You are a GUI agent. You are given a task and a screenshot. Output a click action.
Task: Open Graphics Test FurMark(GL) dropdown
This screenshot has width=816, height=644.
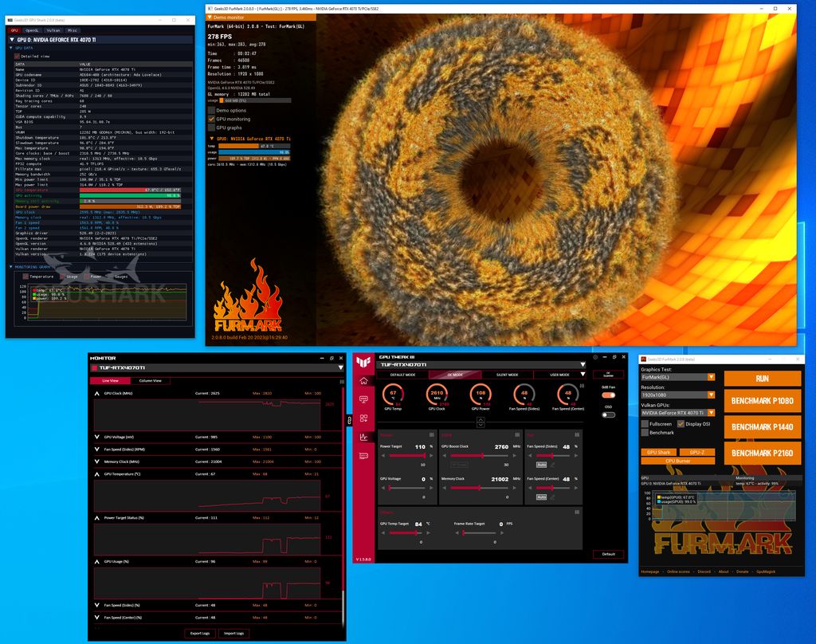(x=678, y=377)
